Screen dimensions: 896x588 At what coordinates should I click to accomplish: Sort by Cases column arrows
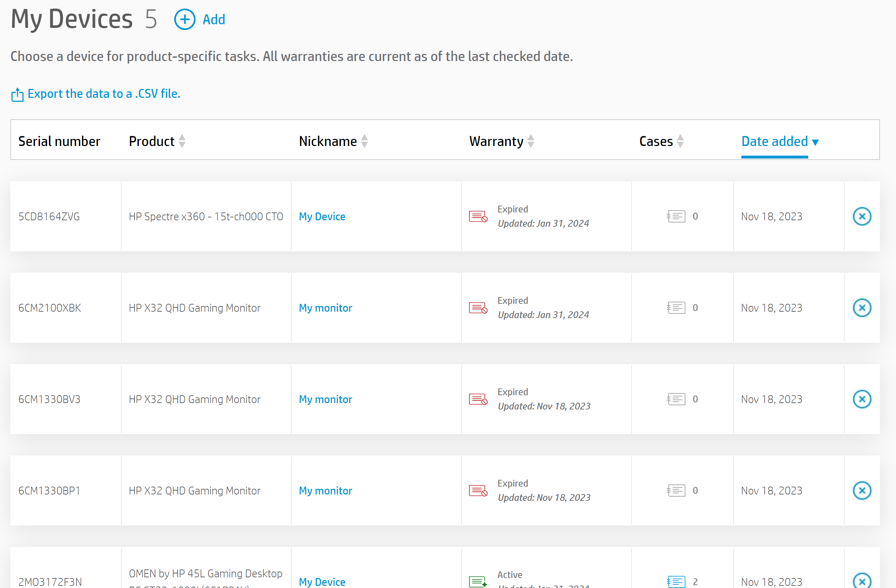point(680,141)
